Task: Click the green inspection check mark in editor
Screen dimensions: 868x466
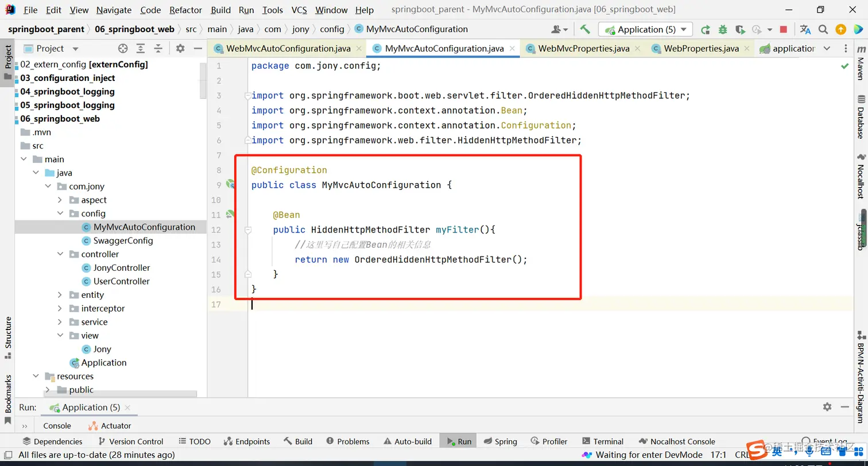Action: pyautogui.click(x=845, y=66)
